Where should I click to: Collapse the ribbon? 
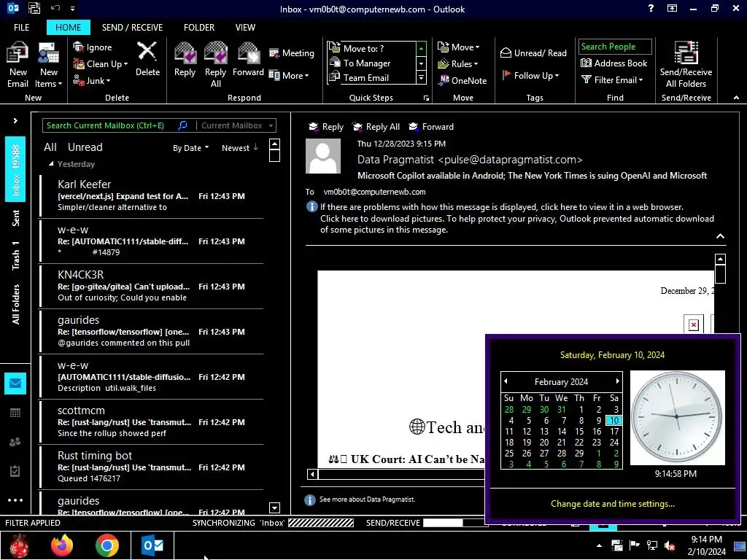(736, 98)
